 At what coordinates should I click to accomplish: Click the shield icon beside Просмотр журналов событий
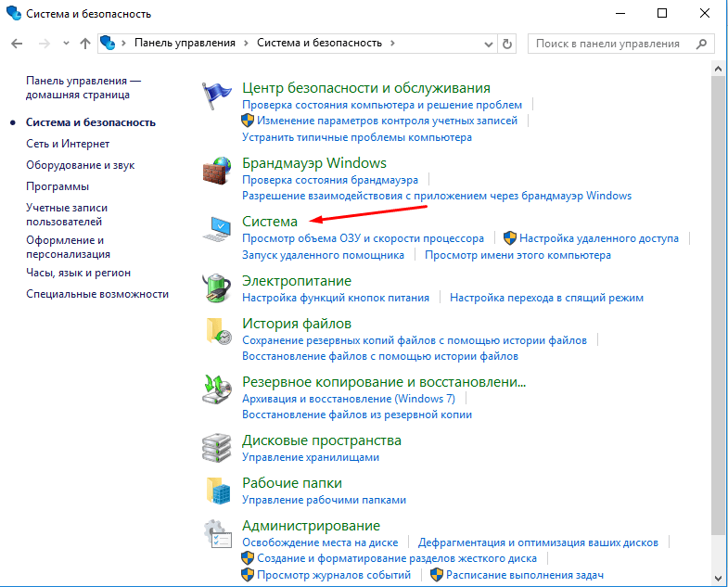(x=248, y=575)
